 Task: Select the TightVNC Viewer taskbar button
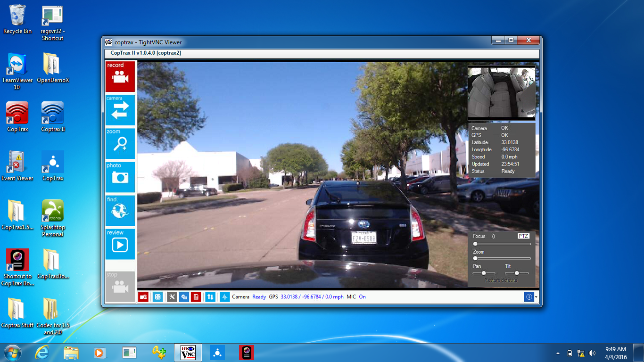tap(188, 352)
